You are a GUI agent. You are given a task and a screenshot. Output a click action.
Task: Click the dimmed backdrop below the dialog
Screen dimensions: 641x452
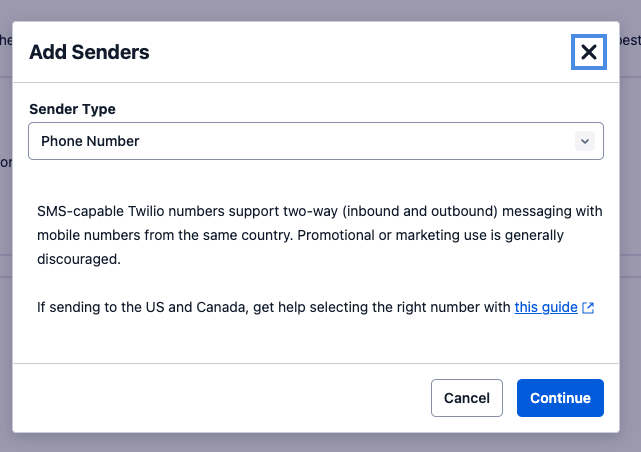click(x=320, y=442)
